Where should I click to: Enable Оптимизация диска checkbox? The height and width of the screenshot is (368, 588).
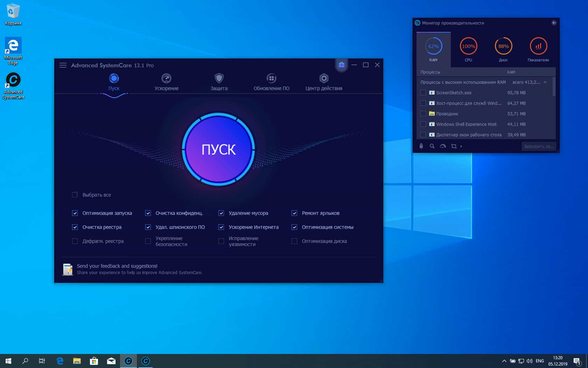[x=294, y=241]
